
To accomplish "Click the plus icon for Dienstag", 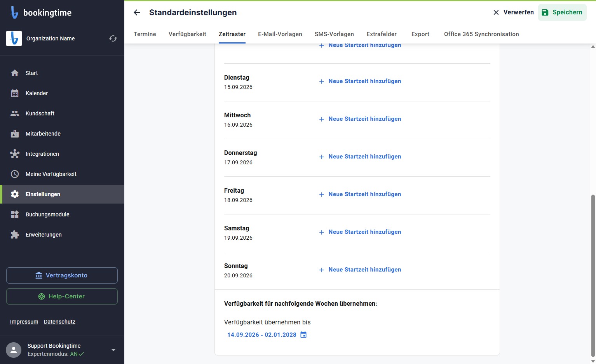I will [322, 82].
